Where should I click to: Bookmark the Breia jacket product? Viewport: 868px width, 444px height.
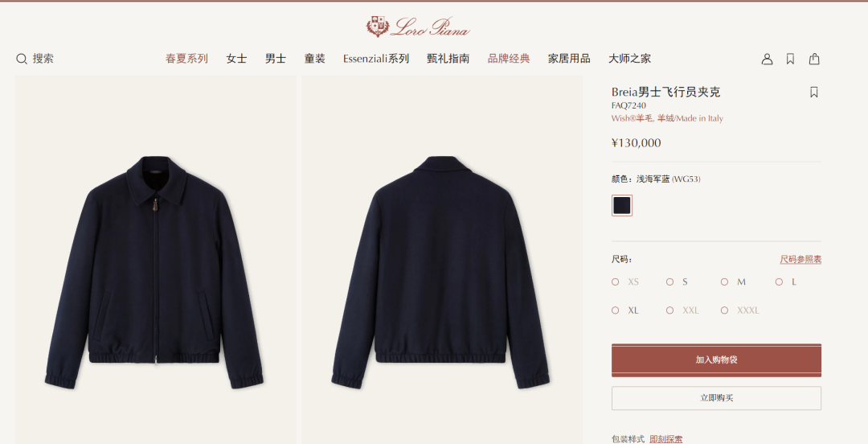point(813,92)
